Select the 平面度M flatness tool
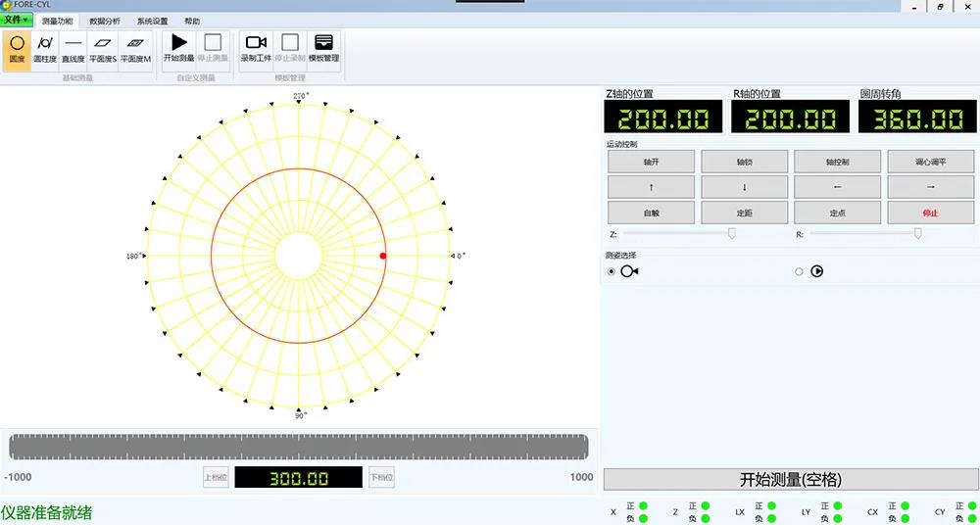The image size is (980, 525). [135, 49]
